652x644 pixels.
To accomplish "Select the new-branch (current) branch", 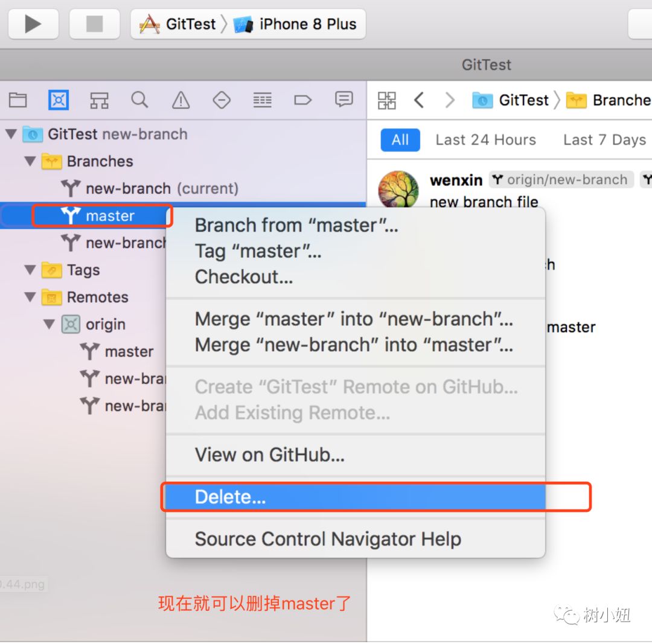I will click(x=183, y=188).
